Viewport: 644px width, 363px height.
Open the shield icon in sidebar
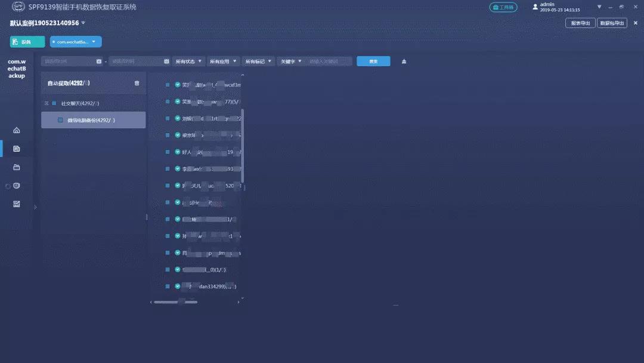tap(17, 186)
